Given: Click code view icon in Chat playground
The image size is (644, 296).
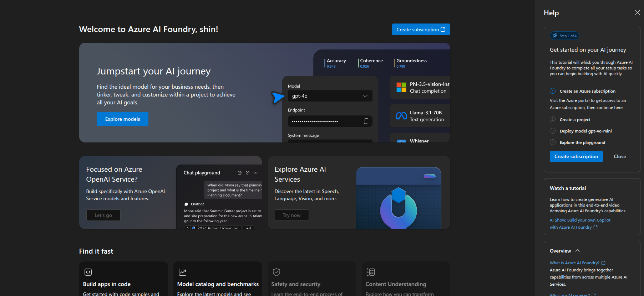Looking at the screenshot, I should [x=255, y=173].
